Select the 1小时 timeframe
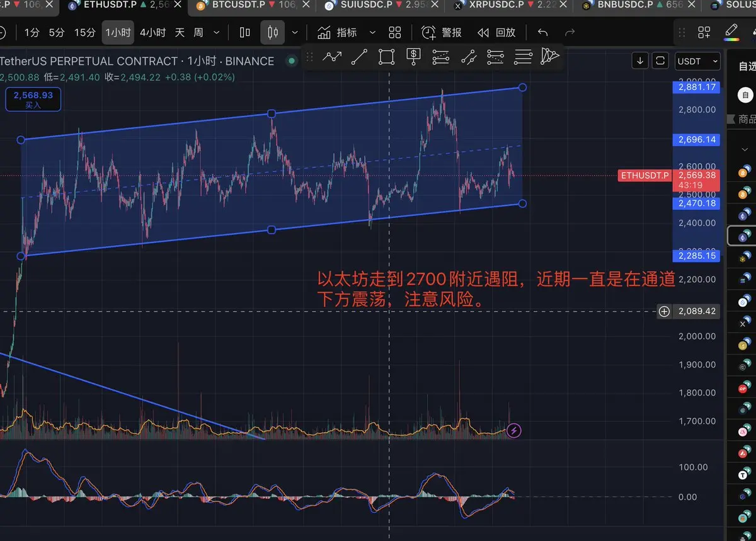 click(118, 32)
